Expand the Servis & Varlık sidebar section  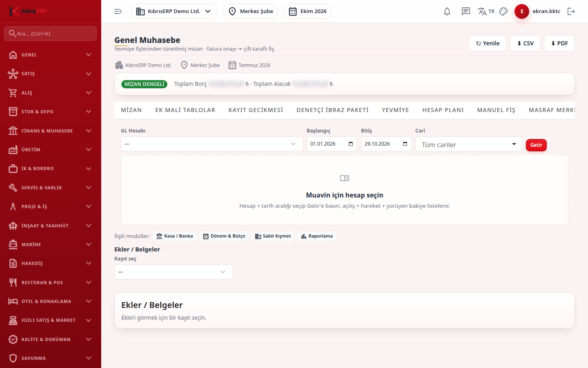[x=51, y=188]
